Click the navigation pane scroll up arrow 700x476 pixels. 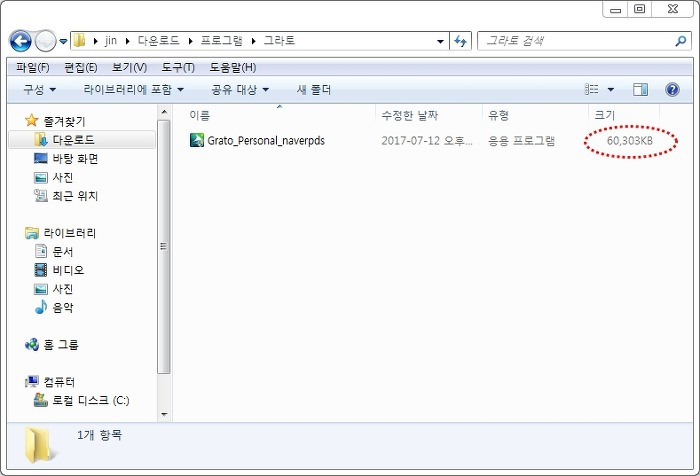[164, 112]
